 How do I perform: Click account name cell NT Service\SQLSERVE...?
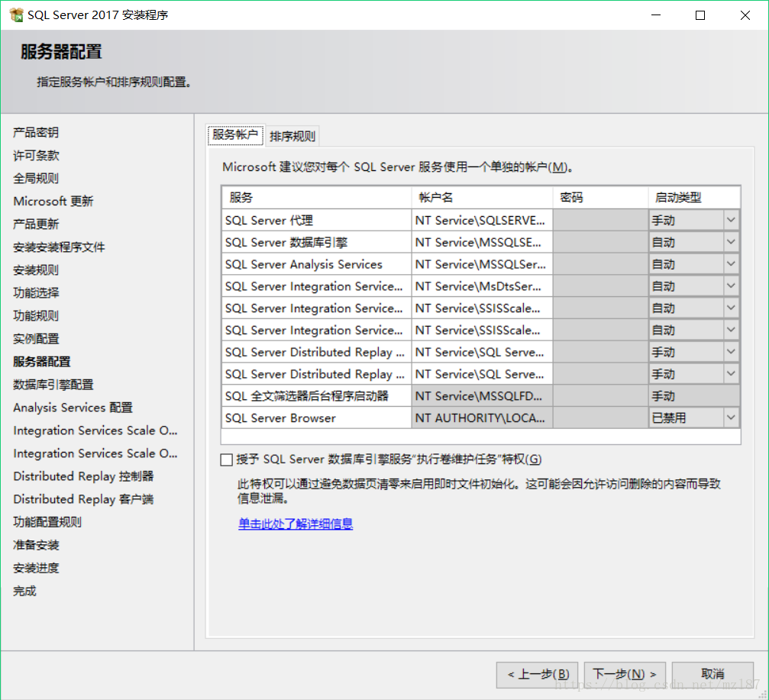click(x=482, y=220)
